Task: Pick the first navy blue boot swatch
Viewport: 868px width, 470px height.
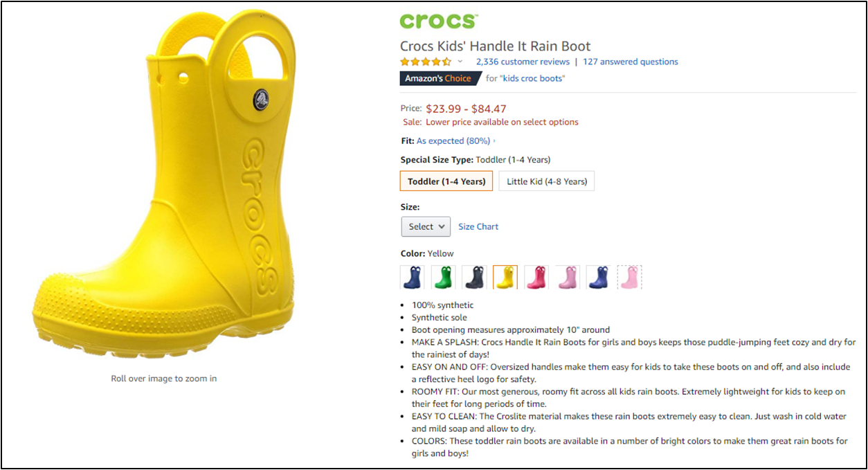Action: (x=411, y=278)
